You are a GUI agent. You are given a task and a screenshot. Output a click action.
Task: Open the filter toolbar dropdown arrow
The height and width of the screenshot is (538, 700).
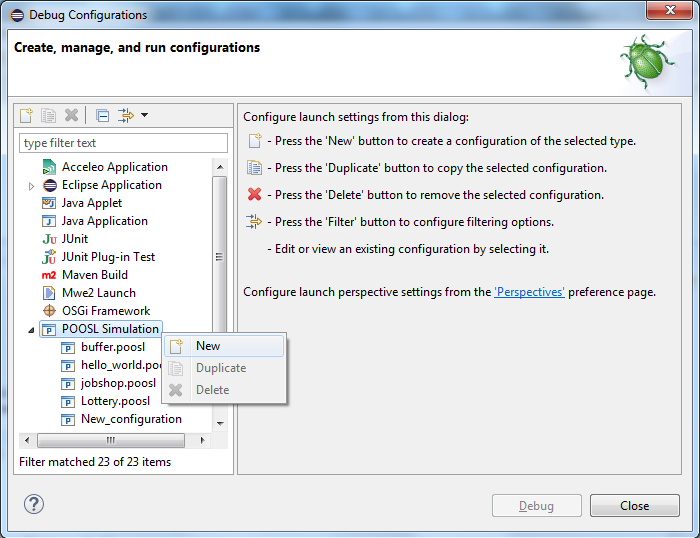[x=144, y=116]
